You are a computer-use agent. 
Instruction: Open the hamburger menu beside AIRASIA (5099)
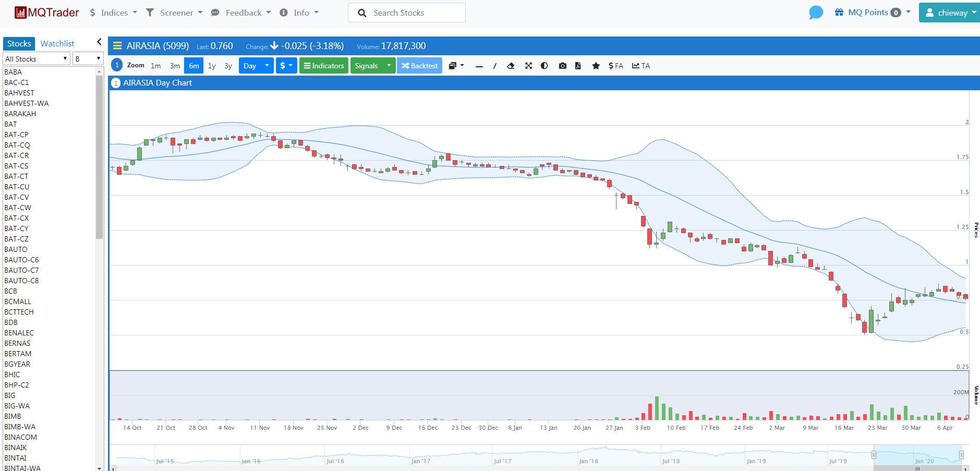pyautogui.click(x=117, y=46)
